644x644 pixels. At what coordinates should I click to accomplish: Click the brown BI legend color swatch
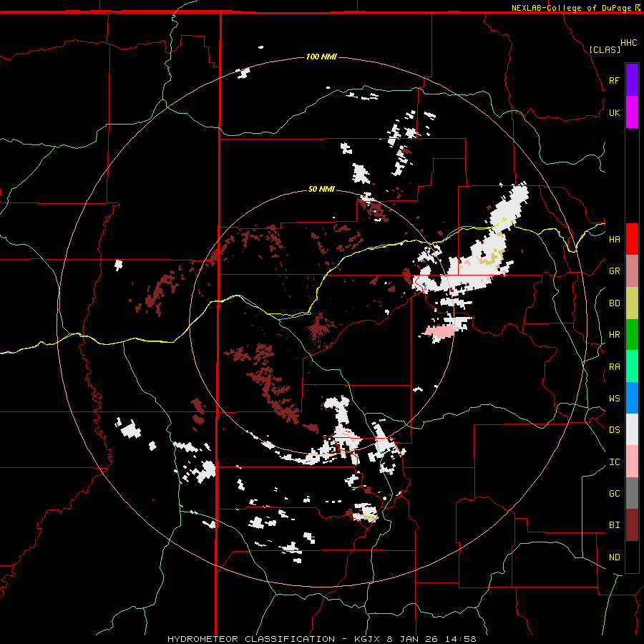click(x=632, y=525)
